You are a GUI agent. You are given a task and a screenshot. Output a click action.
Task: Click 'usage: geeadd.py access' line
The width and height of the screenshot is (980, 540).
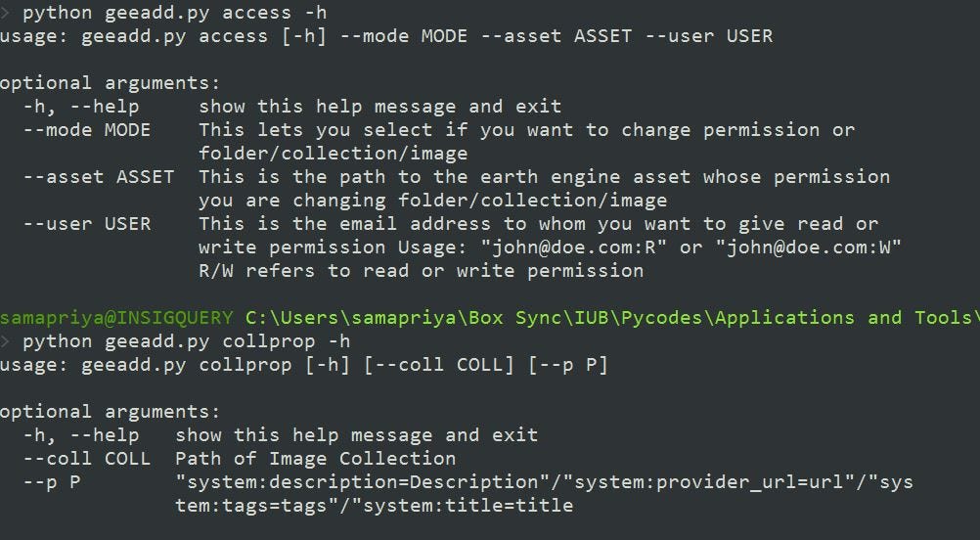386,36
